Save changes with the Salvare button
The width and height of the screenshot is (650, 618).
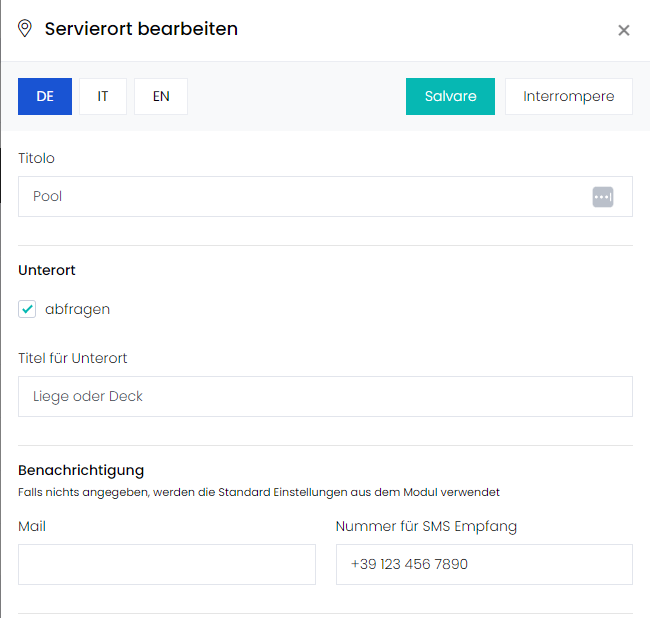click(450, 97)
